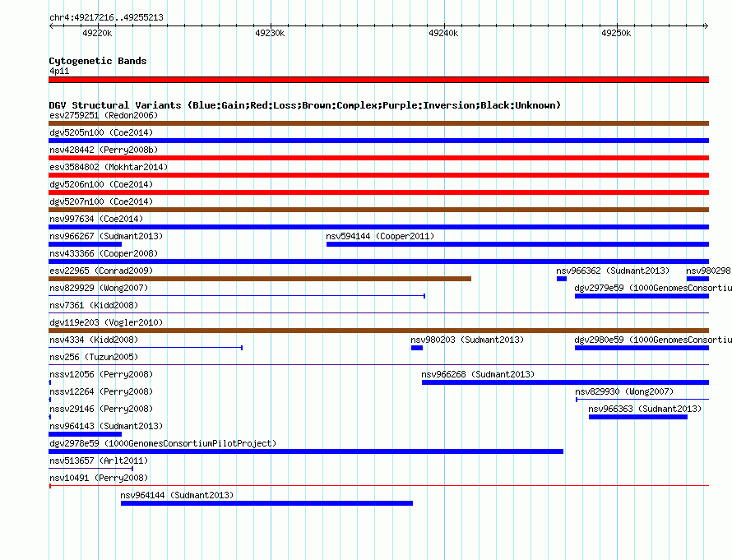
Task: Select the red 4p11 cytogenetic band bar
Action: 378,80
